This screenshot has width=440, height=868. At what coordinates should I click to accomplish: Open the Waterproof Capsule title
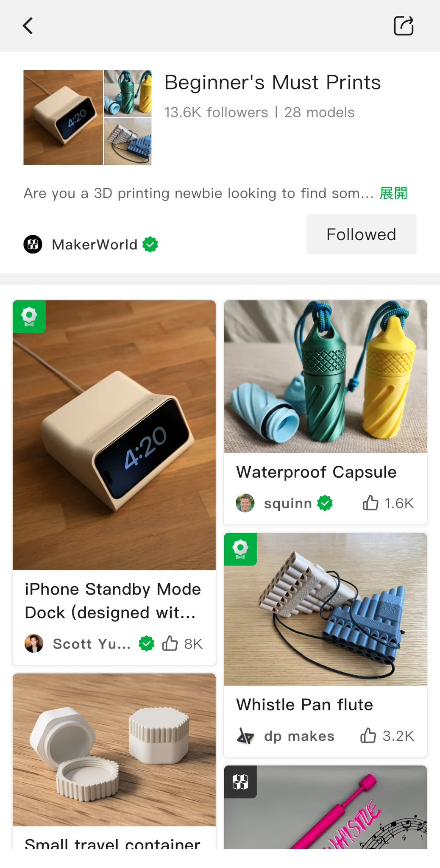click(x=316, y=472)
